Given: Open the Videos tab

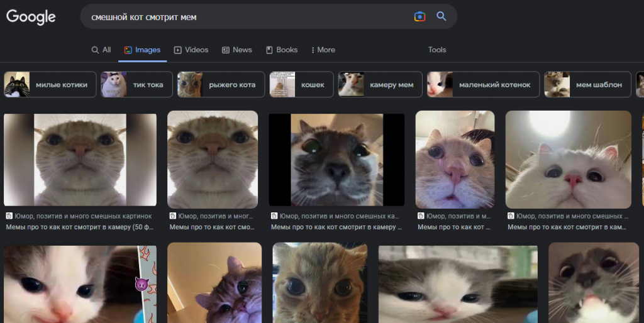Looking at the screenshot, I should pos(191,50).
